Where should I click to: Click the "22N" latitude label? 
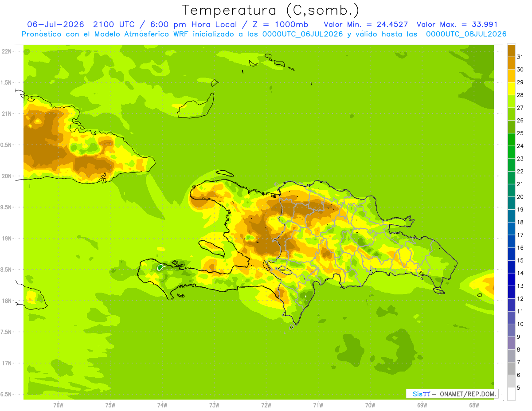point(7,51)
